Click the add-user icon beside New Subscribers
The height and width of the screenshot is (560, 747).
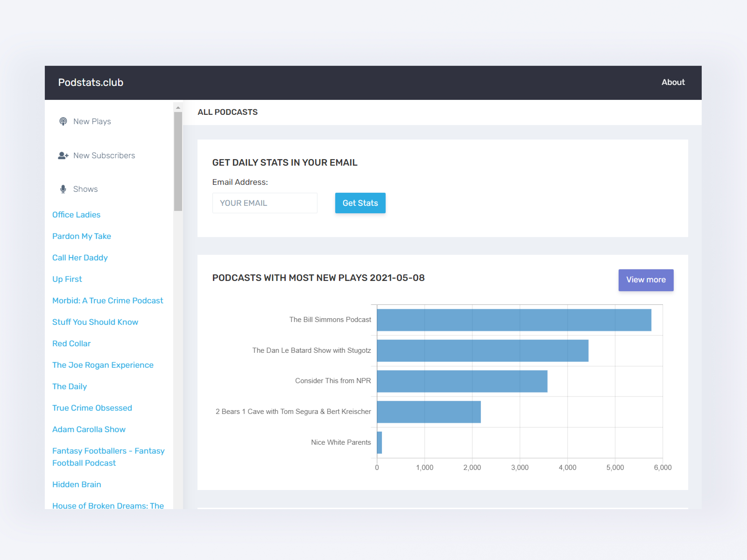63,156
